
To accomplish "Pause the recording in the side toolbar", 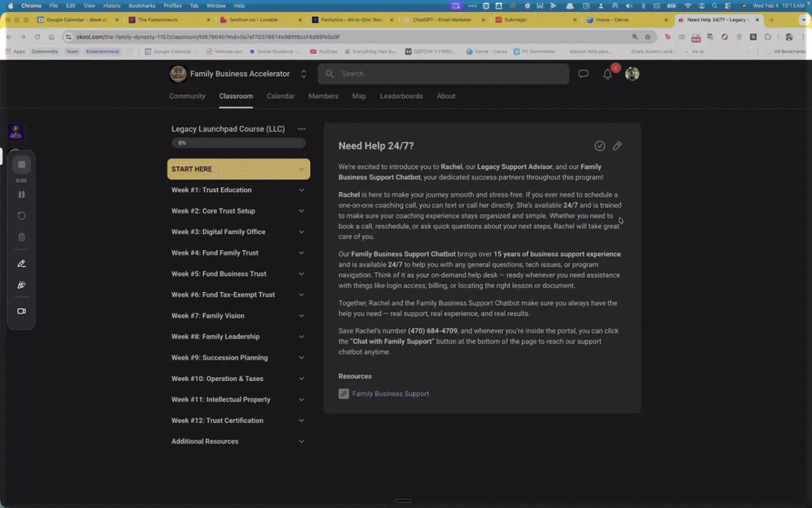I will click(x=21, y=194).
